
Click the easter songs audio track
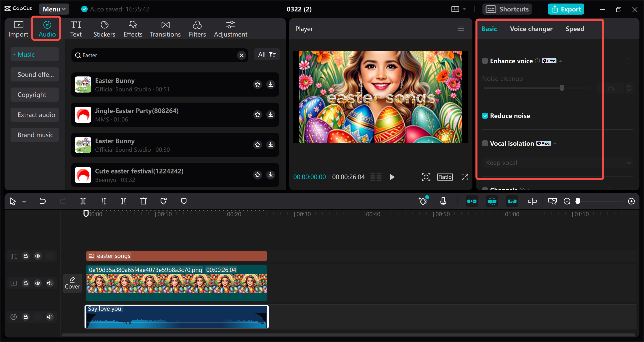click(177, 256)
